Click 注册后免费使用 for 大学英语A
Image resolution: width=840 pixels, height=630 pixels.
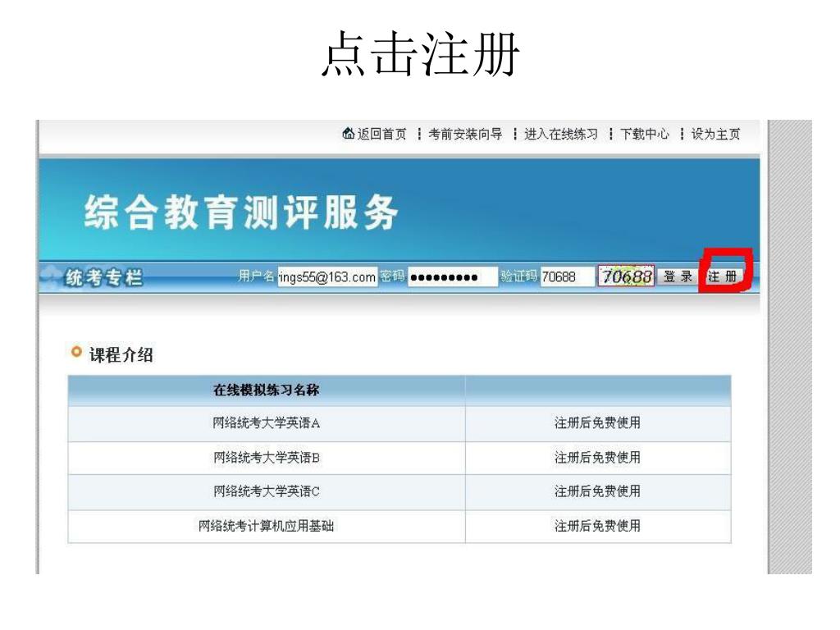click(x=597, y=422)
